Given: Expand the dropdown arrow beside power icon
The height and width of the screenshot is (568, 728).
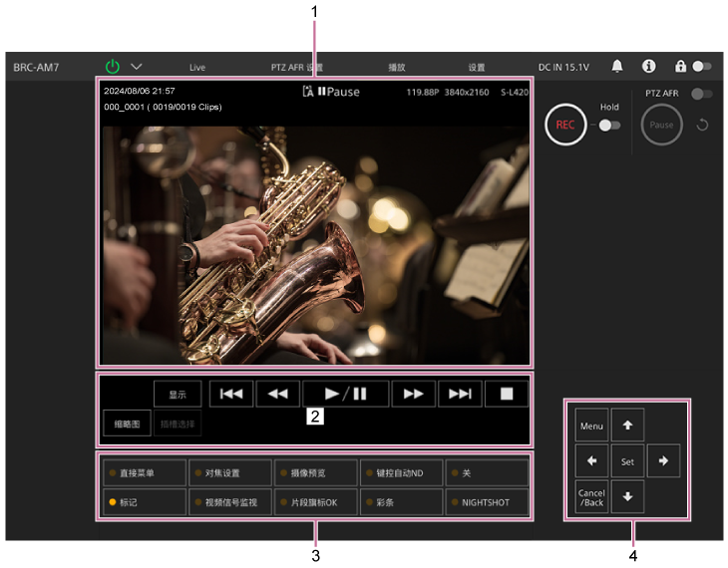Looking at the screenshot, I should click(136, 67).
